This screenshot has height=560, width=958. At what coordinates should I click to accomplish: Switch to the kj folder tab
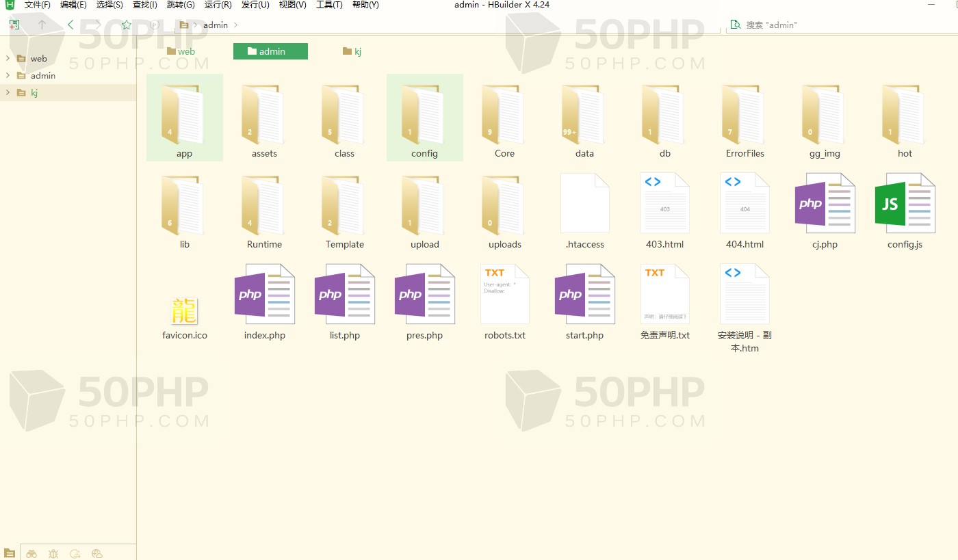coord(352,51)
